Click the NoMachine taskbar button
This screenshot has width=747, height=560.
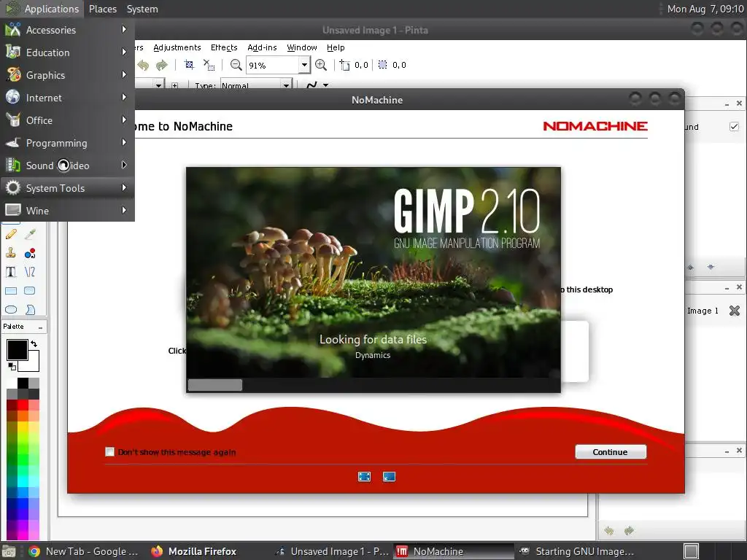pyautogui.click(x=454, y=551)
